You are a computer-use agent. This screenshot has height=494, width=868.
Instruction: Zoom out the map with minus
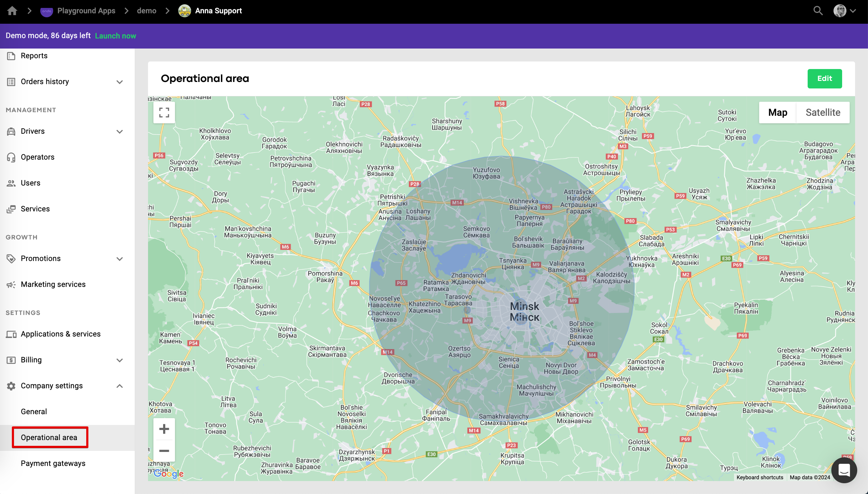coord(164,450)
